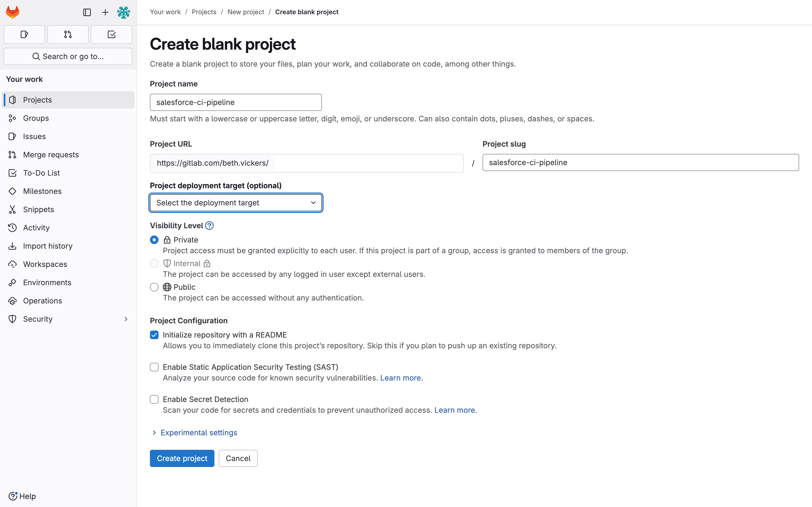
Task: Uncheck Initialize repository with a README
Action: click(154, 335)
